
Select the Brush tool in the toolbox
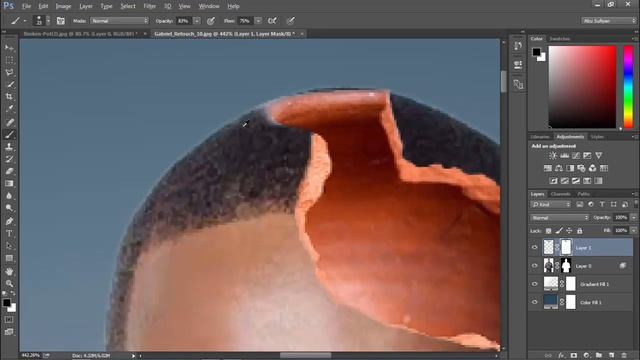pos(9,134)
